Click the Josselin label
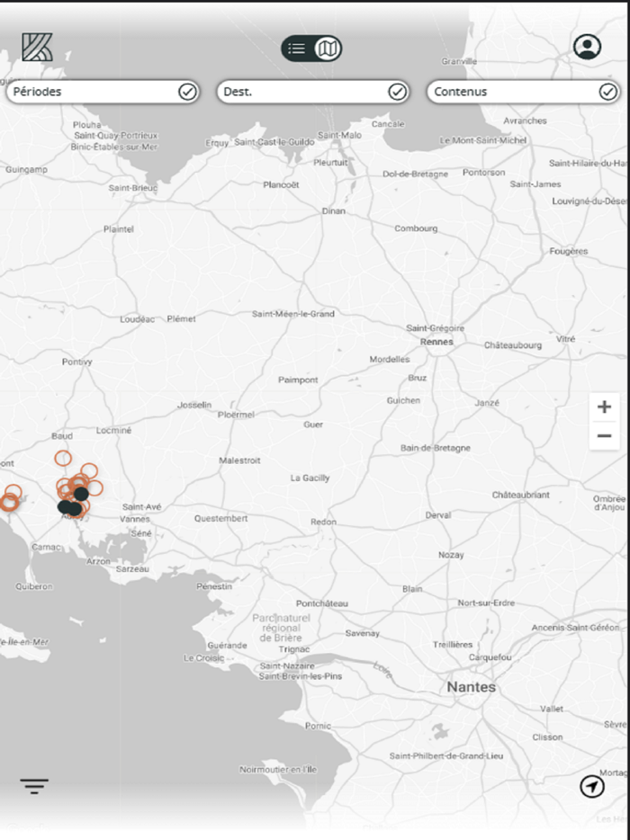Viewport: 630px width, 840px height. [194, 405]
